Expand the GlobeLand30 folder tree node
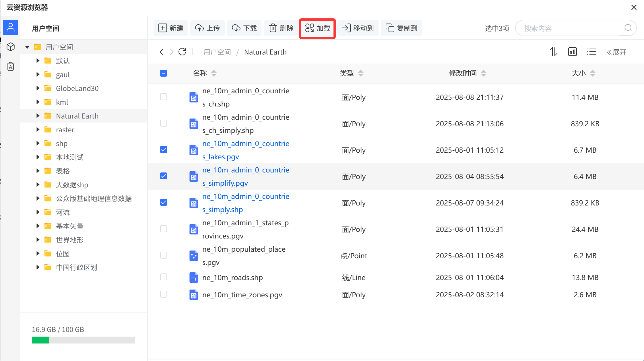The image size is (644, 361). click(x=38, y=88)
